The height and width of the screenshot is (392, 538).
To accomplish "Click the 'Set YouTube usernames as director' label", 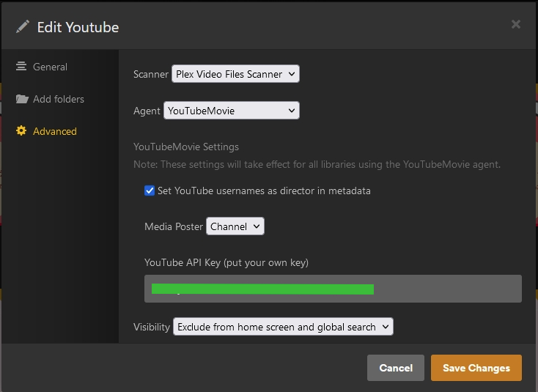I will coord(264,191).
